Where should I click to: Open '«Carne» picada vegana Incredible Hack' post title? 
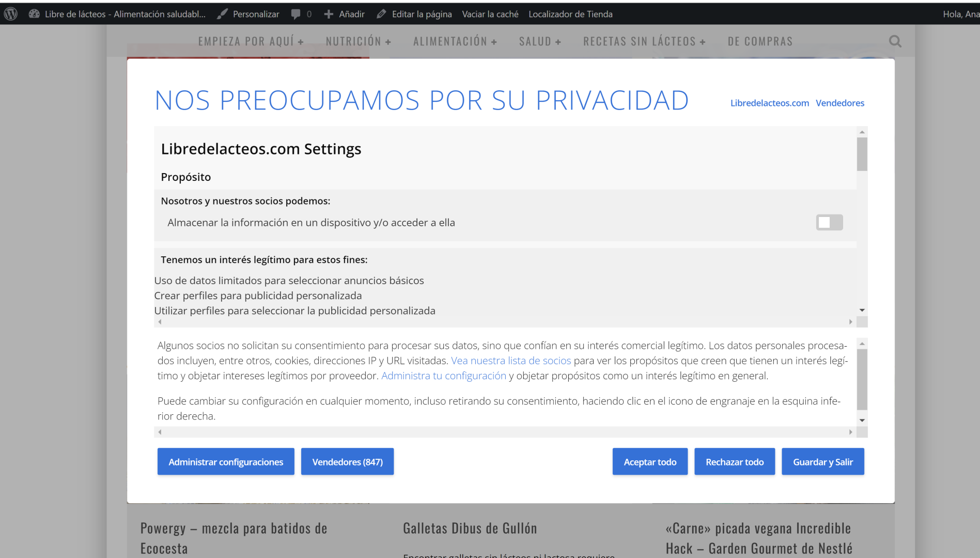[759, 538]
